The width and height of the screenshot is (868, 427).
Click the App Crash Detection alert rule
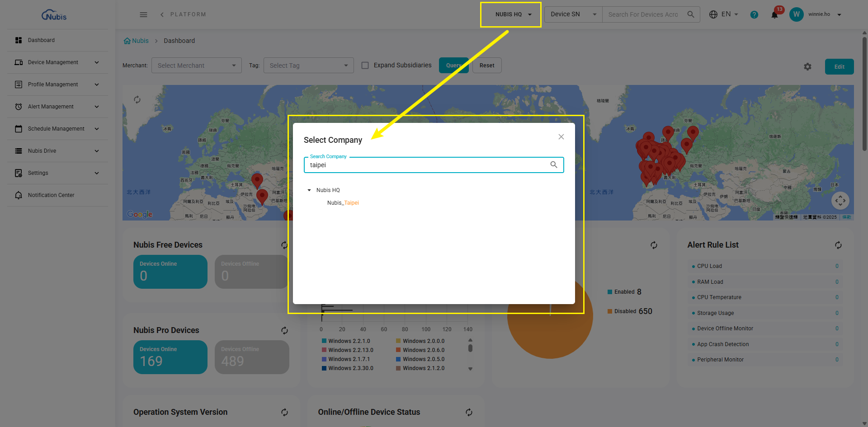pos(765,344)
